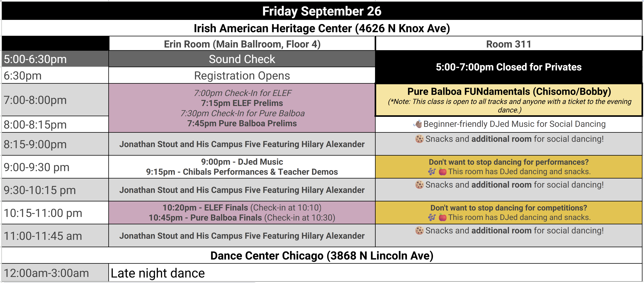644x283 pixels.
Task: Click the red apple emoji under the performances note
Action: tap(442, 172)
